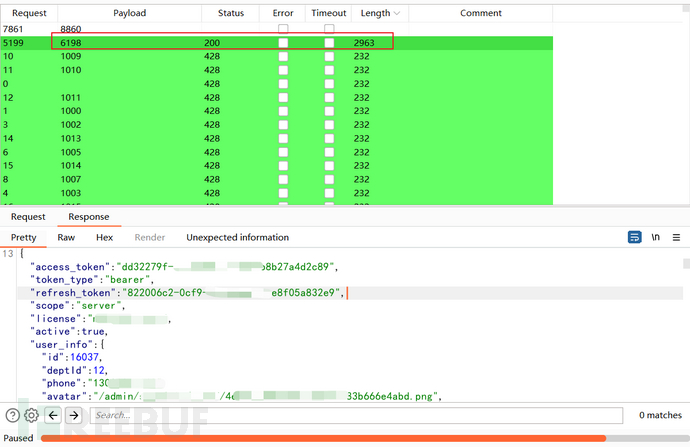Open the Unexpected information tab
The height and width of the screenshot is (447, 690).
click(x=238, y=238)
